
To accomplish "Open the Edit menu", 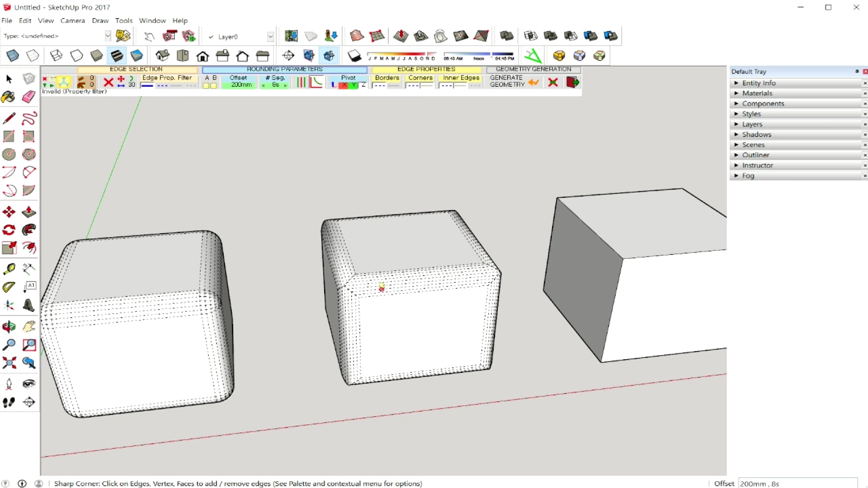I will [x=25, y=21].
